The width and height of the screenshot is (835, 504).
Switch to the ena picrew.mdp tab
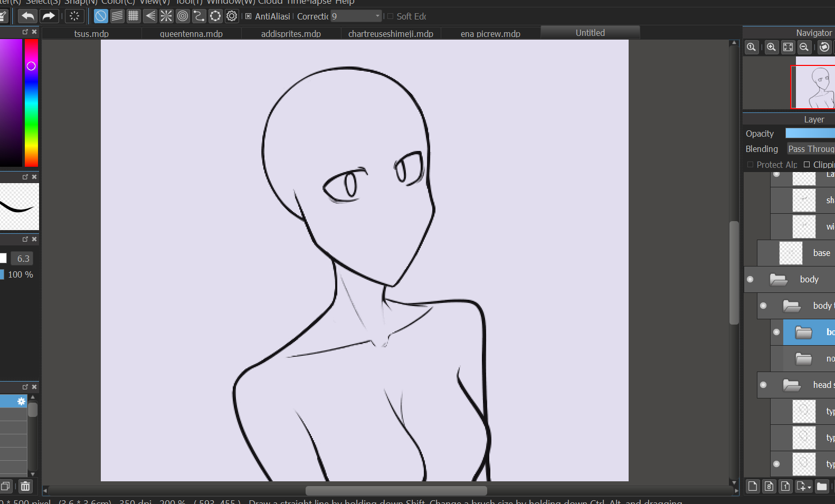(490, 34)
